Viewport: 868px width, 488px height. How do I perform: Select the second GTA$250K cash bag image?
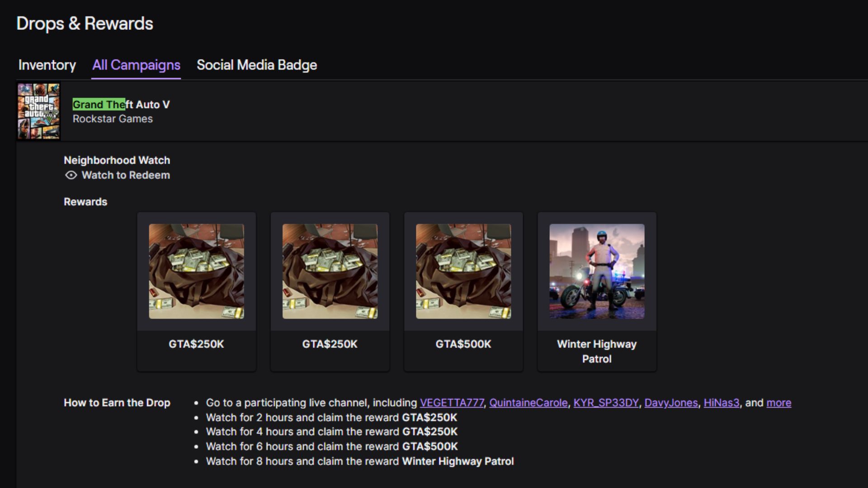point(330,271)
